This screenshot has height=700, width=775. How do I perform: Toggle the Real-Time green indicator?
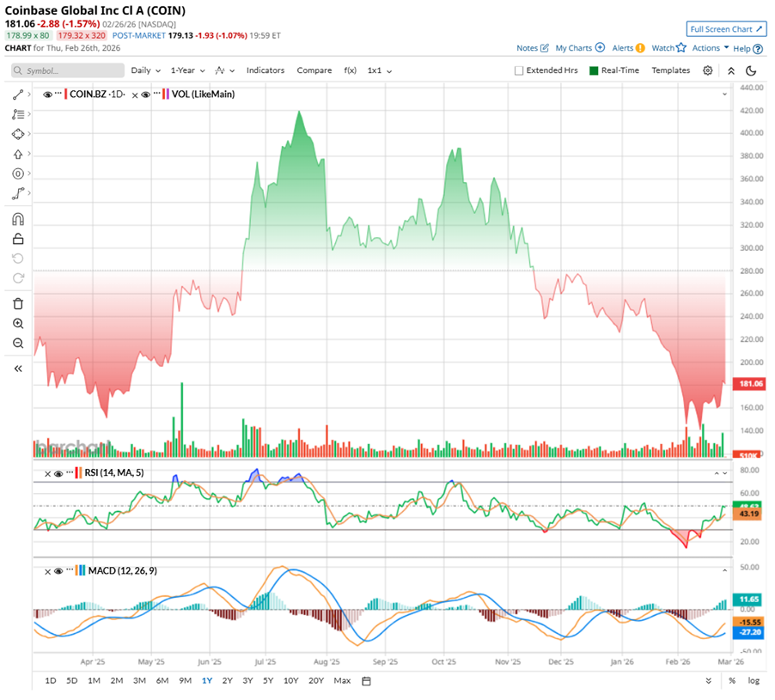tap(594, 70)
